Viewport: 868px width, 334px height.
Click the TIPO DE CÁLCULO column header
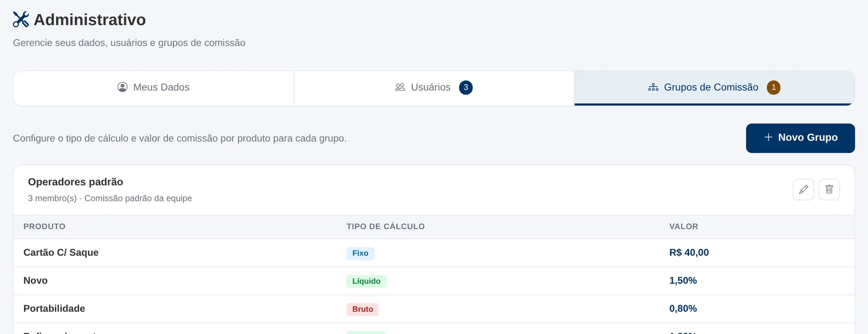click(x=386, y=226)
